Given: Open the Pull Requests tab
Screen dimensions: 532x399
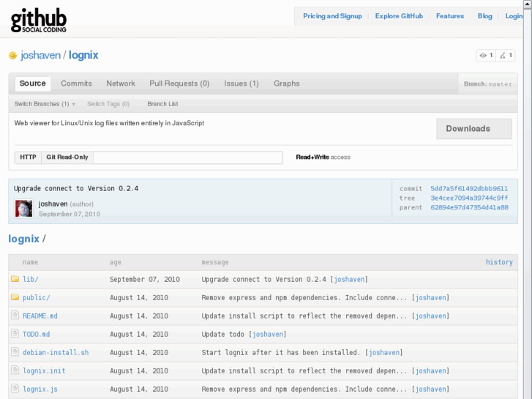Looking at the screenshot, I should coord(179,83).
